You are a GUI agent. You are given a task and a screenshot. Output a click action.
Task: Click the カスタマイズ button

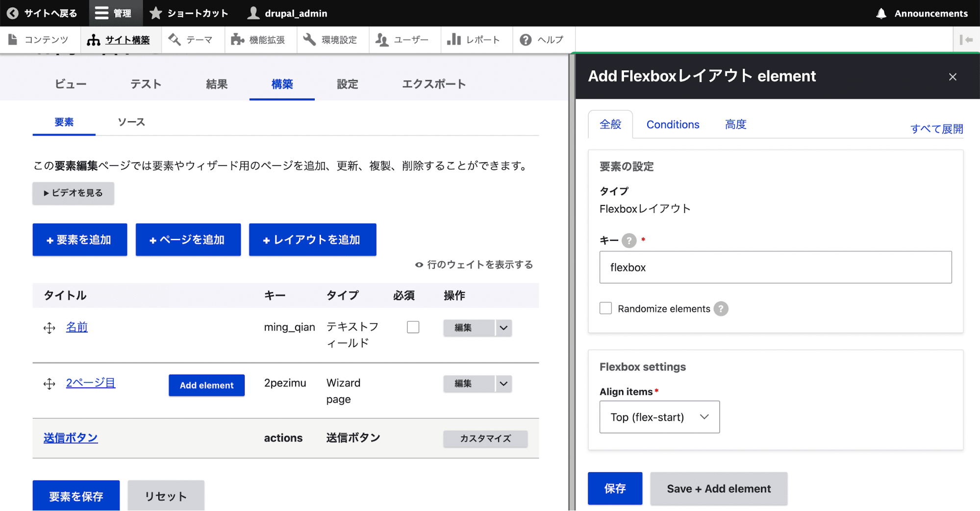[485, 439]
